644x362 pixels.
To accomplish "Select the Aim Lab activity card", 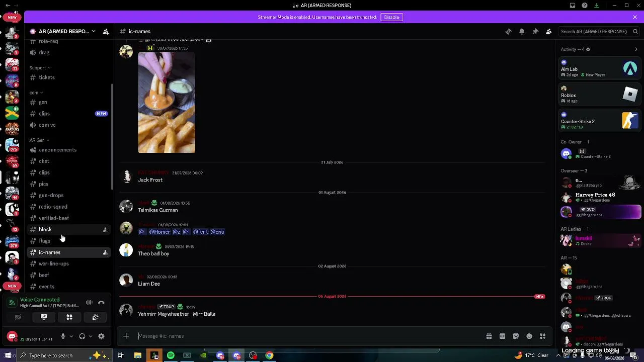I will 599,68.
